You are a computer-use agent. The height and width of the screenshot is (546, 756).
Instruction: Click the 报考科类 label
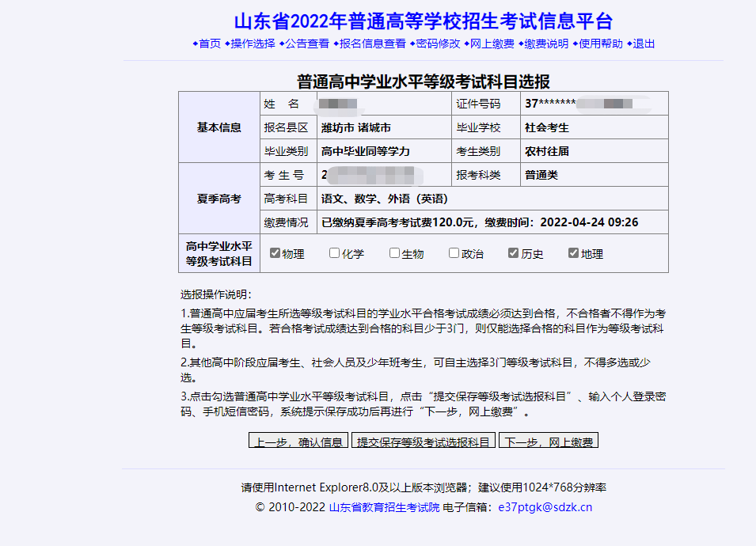click(x=478, y=175)
